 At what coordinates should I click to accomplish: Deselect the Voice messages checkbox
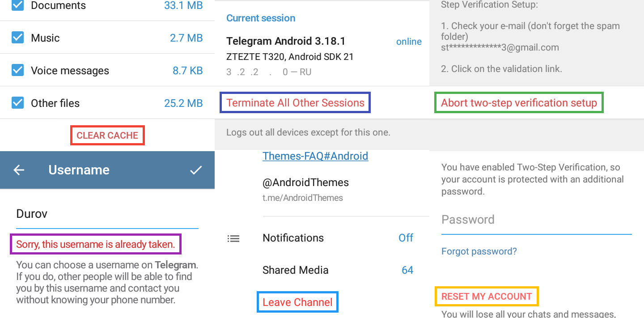[x=17, y=70]
